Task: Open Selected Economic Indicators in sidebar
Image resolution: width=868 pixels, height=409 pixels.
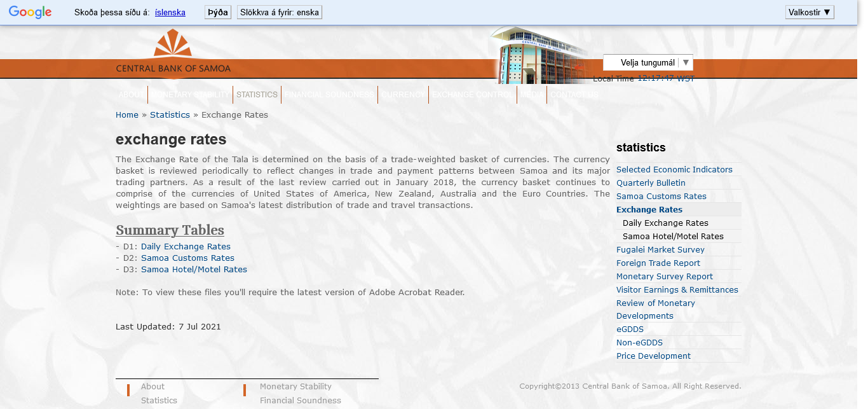Action: 674,170
